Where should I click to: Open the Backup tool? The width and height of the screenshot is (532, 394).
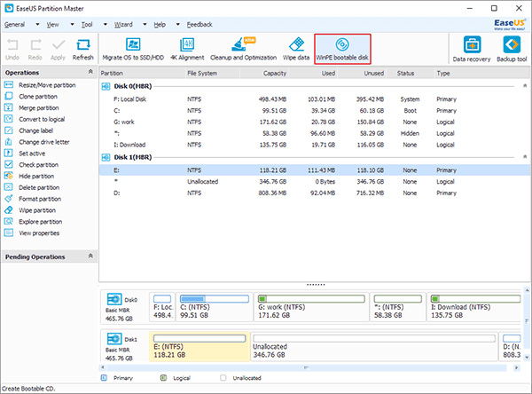(x=512, y=48)
